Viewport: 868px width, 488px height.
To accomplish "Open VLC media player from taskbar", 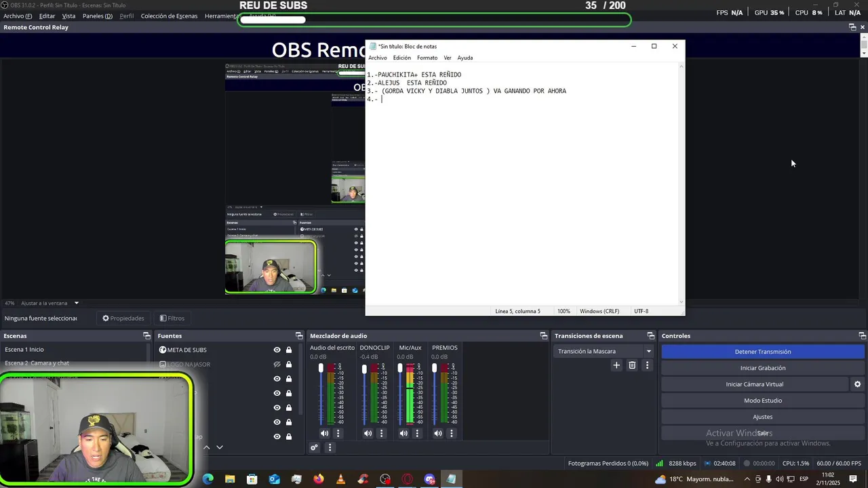I will (340, 479).
